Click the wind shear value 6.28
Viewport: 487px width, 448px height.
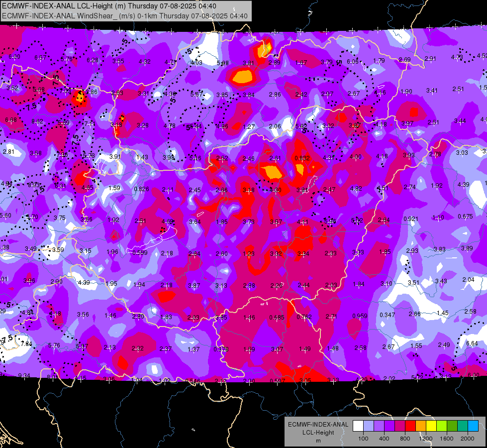[92, 60]
